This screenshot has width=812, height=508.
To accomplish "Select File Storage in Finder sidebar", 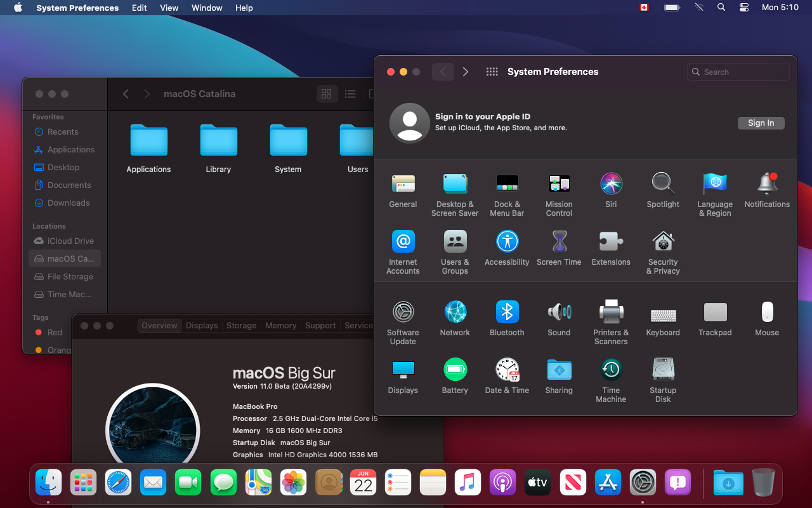I will pyautogui.click(x=65, y=276).
